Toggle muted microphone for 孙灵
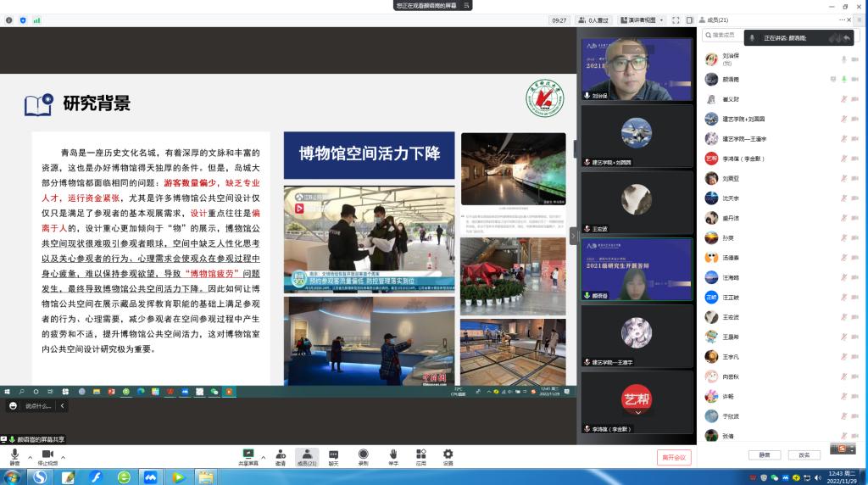The height and width of the screenshot is (485, 868). click(x=843, y=238)
